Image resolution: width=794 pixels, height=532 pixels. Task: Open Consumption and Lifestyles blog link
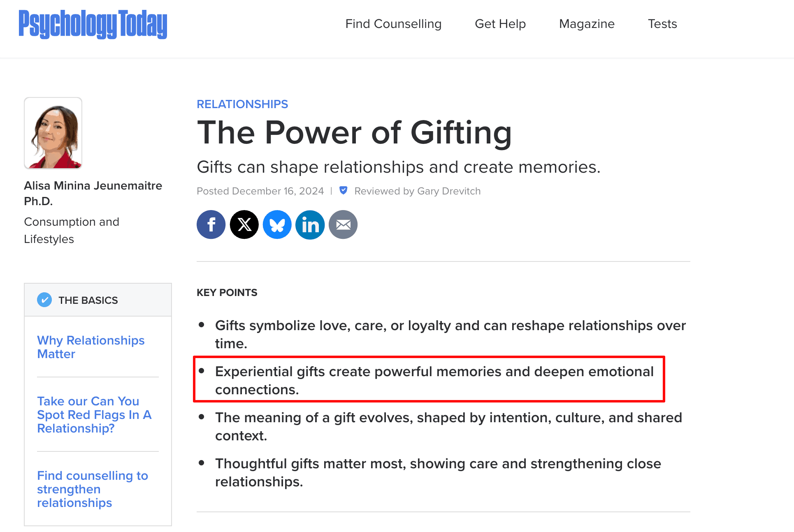coord(71,230)
